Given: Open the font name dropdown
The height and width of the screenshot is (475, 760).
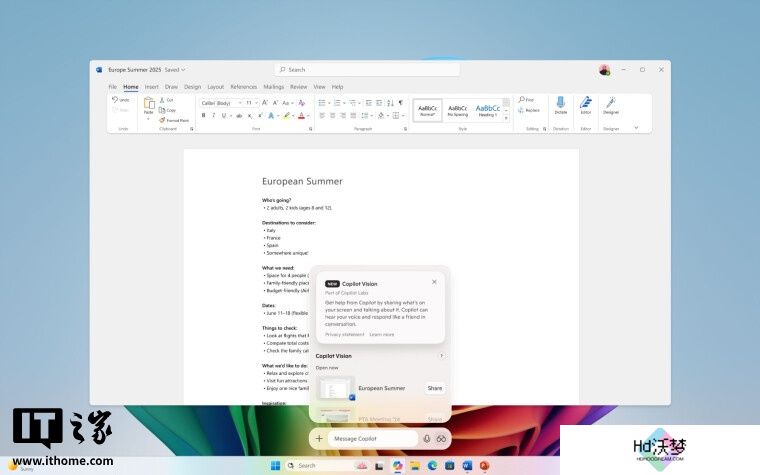Looking at the screenshot, I should click(x=240, y=103).
